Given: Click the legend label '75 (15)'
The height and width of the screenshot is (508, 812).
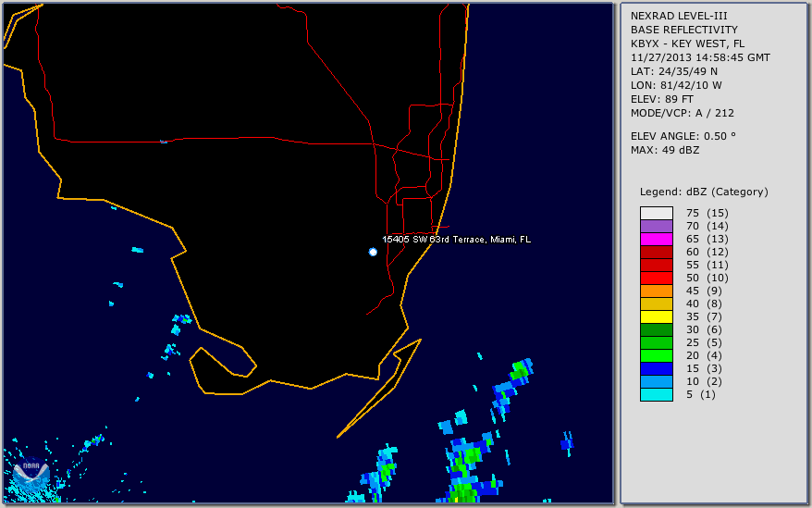Looking at the screenshot, I should 707,213.
